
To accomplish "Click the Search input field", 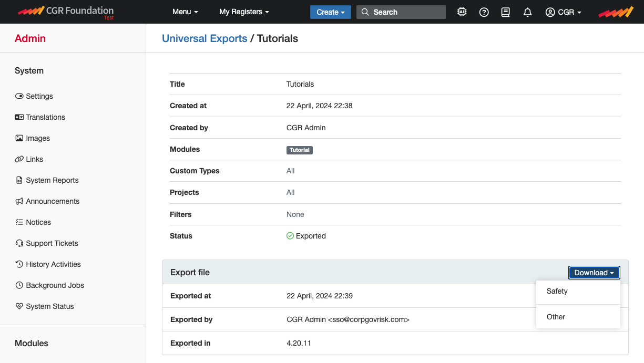I will tap(401, 12).
